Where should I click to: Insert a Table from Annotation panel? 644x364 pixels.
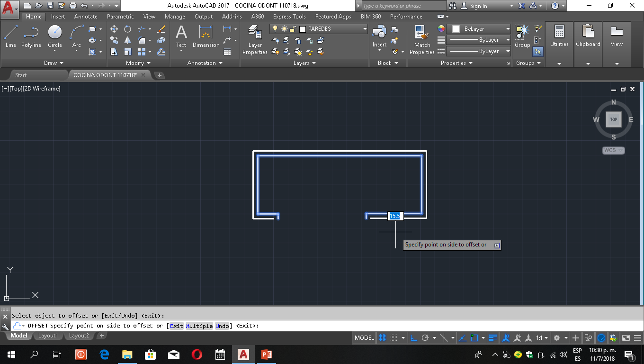click(x=227, y=52)
